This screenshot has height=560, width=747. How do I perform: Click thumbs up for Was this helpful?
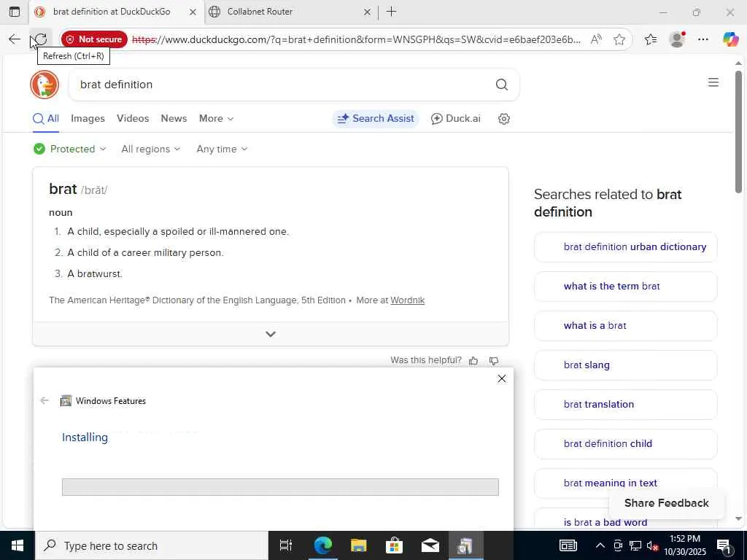click(x=473, y=361)
